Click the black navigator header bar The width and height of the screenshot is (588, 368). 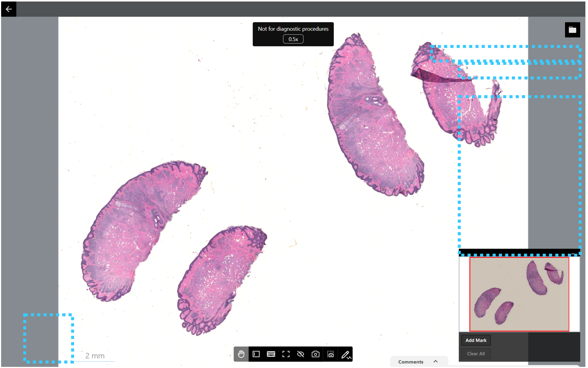click(x=519, y=252)
